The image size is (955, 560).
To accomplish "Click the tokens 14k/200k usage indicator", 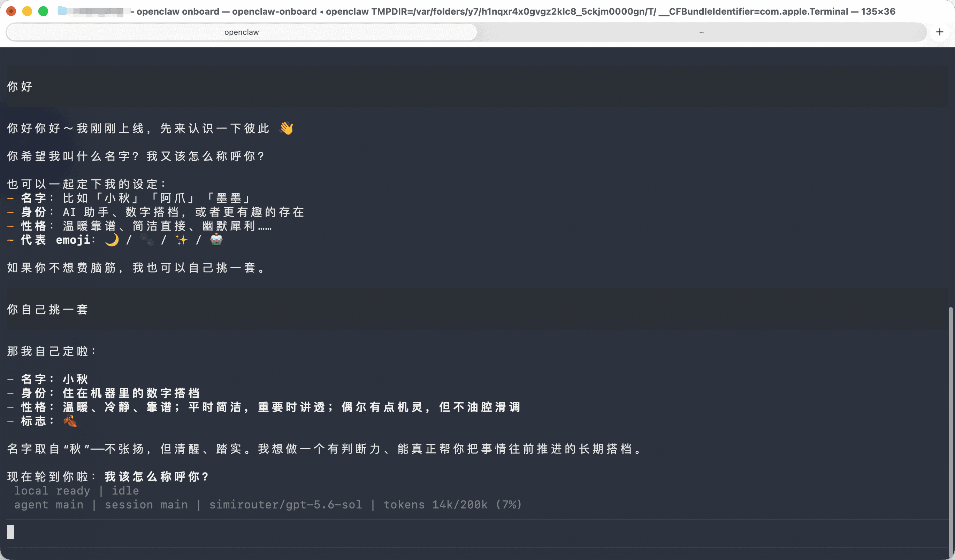I will pos(453,505).
